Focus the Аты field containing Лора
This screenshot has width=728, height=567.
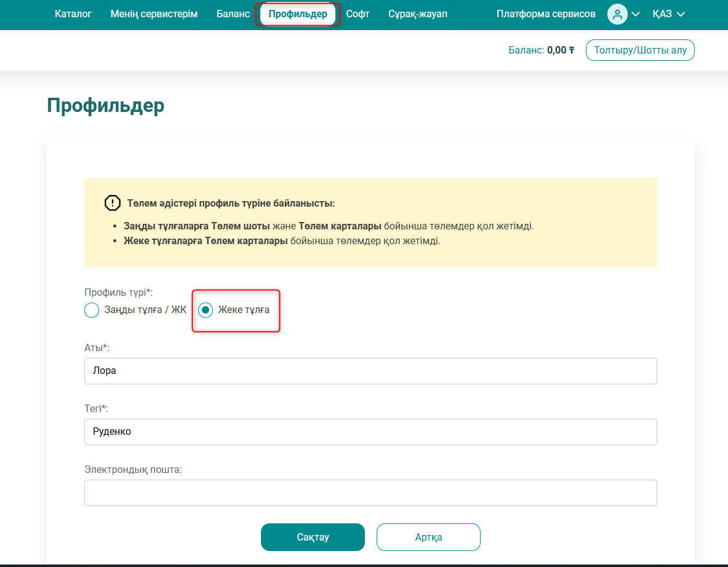click(370, 371)
